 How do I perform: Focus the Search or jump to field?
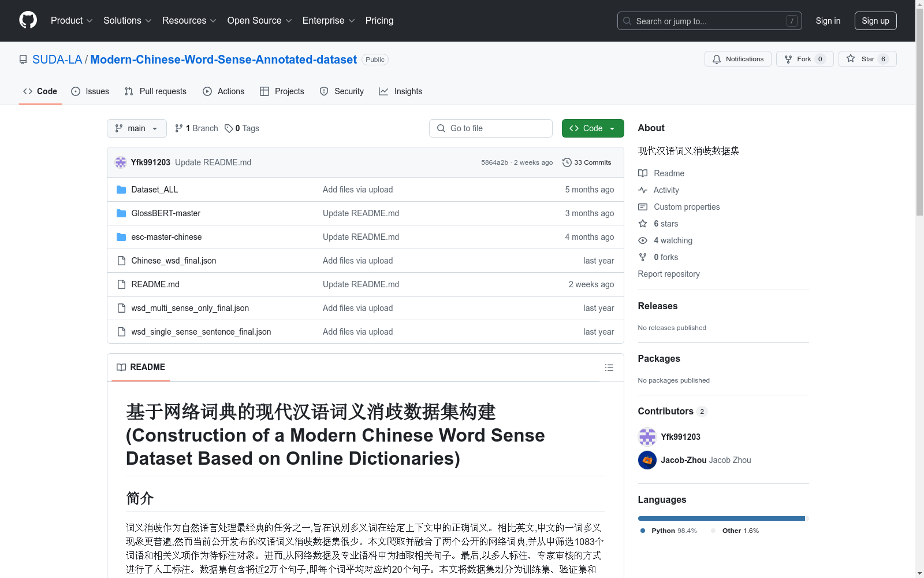coord(710,21)
